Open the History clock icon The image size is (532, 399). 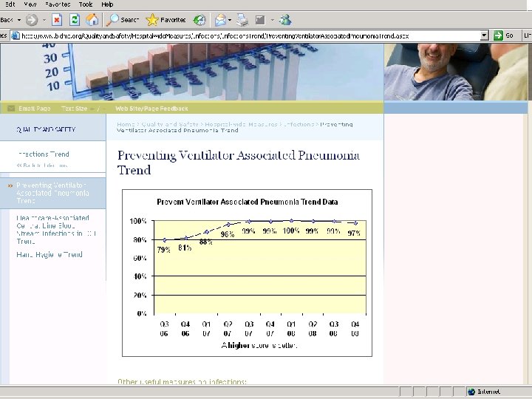click(199, 20)
